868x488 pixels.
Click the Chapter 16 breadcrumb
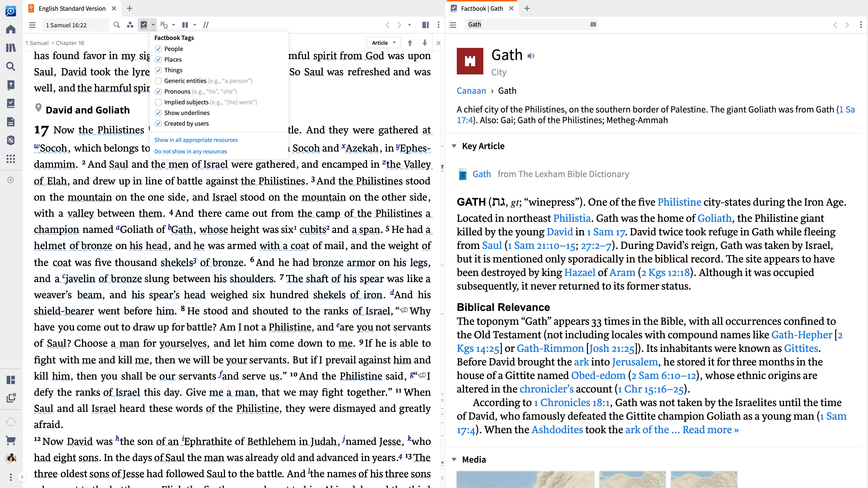point(70,43)
